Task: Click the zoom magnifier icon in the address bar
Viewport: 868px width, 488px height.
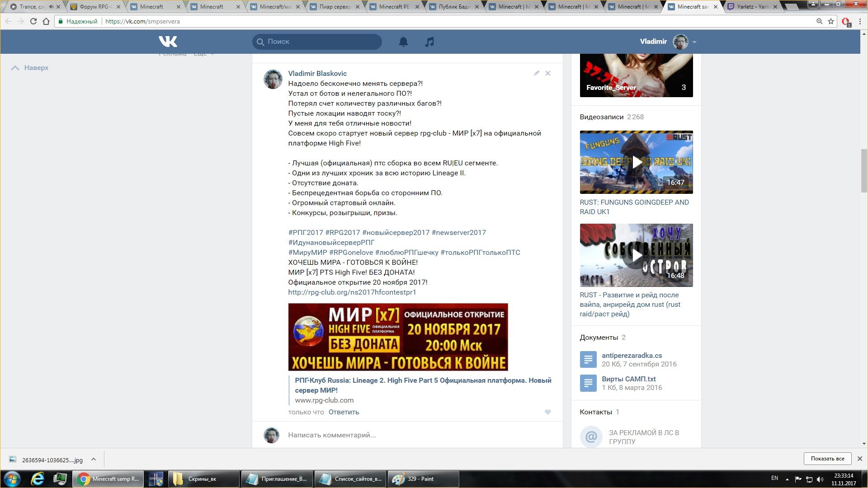Action: pyautogui.click(x=819, y=21)
